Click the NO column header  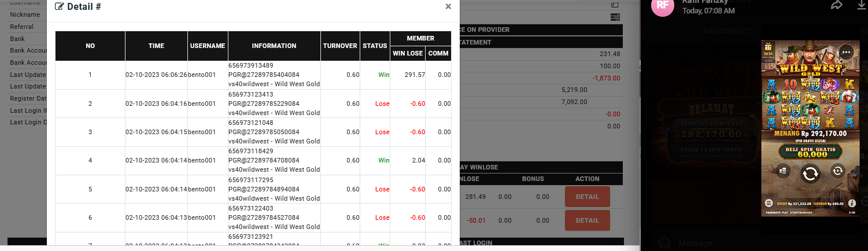(90, 46)
